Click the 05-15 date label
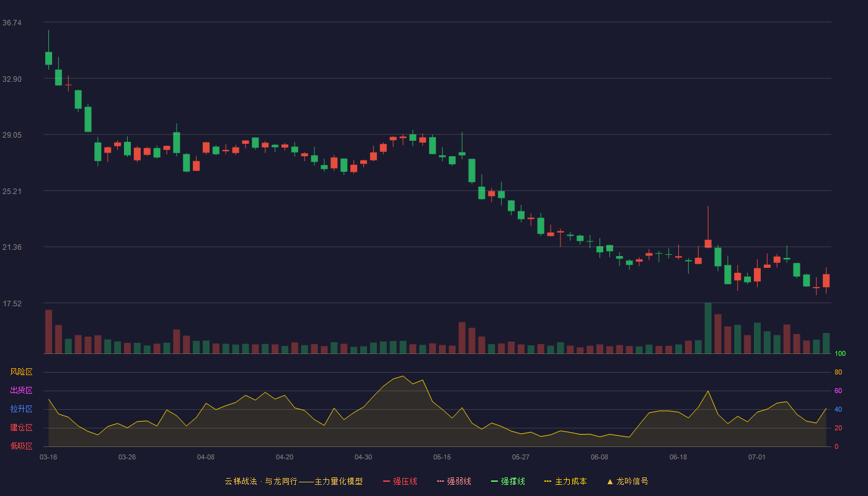The width and height of the screenshot is (868, 496). (x=442, y=457)
